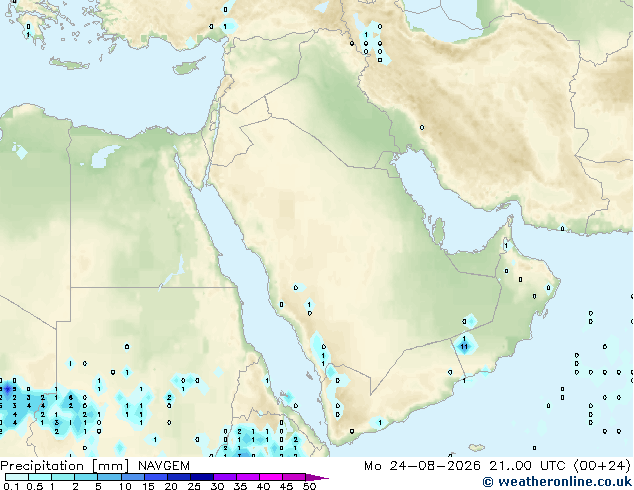Click the legend label '30'
The width and height of the screenshot is (634, 490).
(217, 486)
